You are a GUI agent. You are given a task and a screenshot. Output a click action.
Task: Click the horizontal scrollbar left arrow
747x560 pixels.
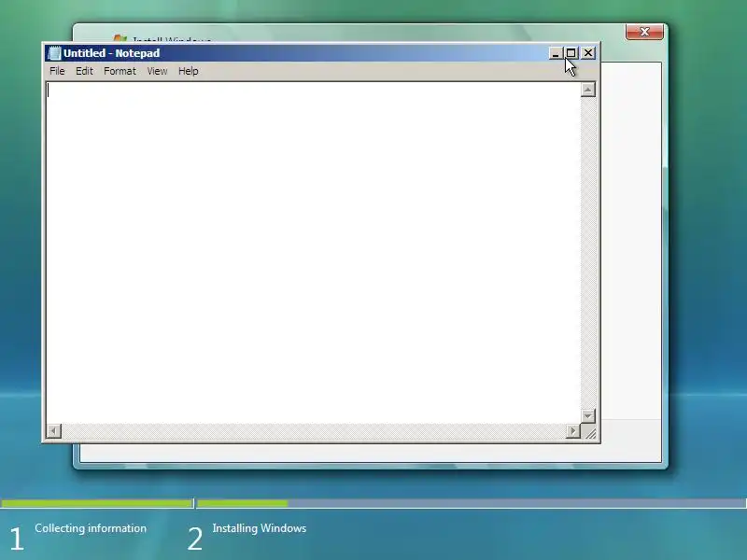tap(54, 431)
